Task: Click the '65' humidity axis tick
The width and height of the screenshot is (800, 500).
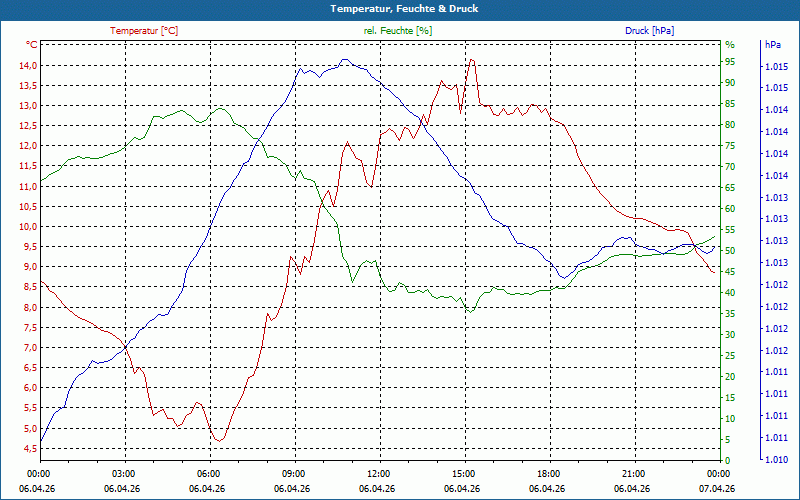Action: 730,187
